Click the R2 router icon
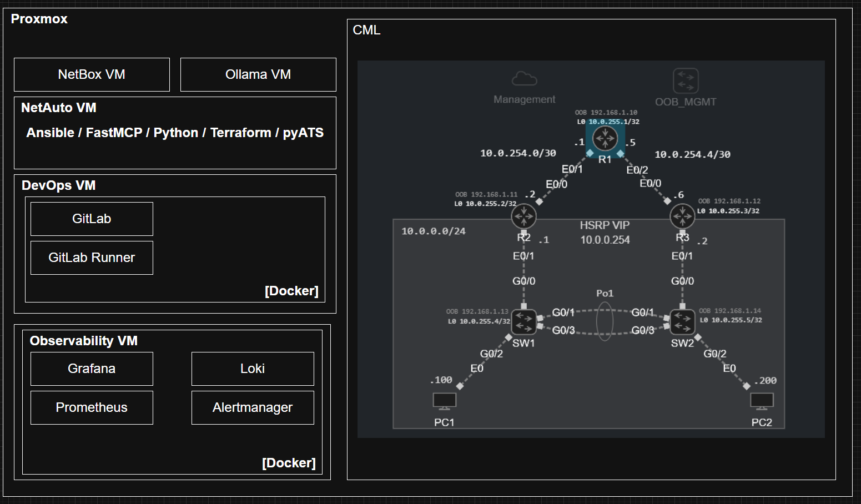 pos(523,216)
